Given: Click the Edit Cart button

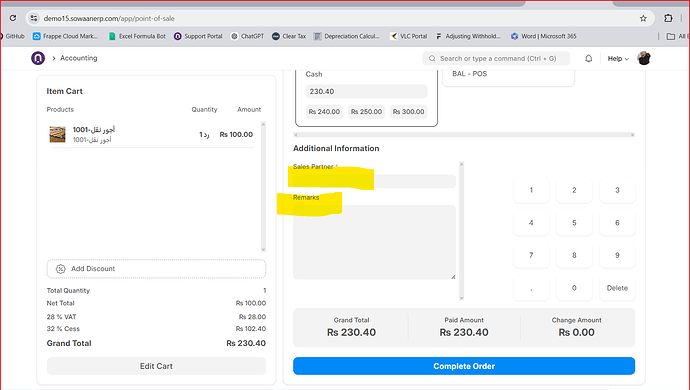Looking at the screenshot, I should pyautogui.click(x=156, y=366).
